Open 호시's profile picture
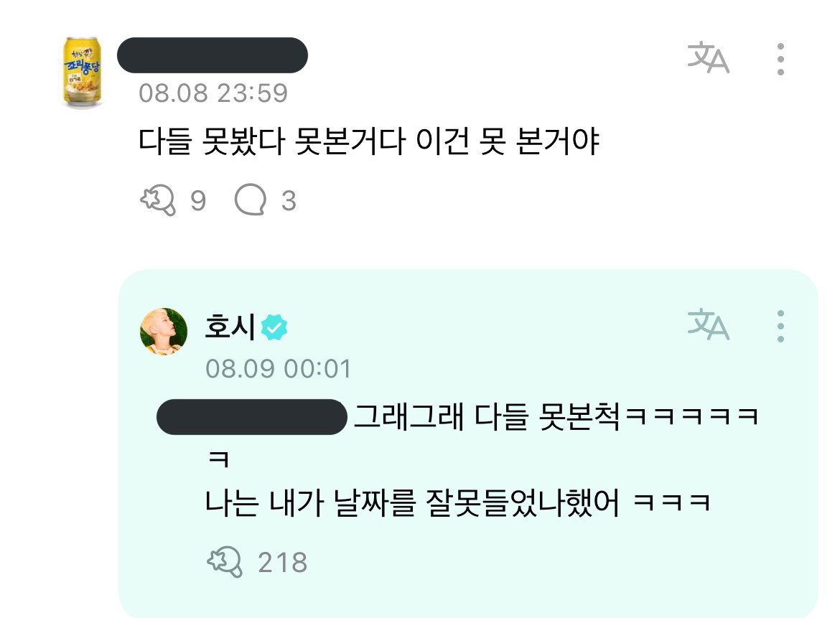Screen dimensions: 840x618 point(164,331)
